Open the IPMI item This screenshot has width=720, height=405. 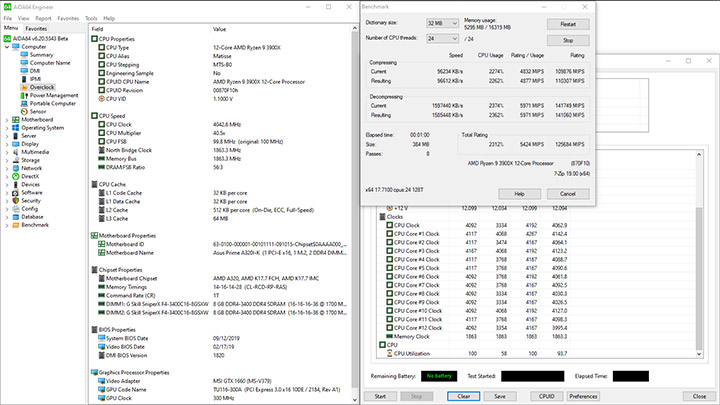click(x=35, y=79)
